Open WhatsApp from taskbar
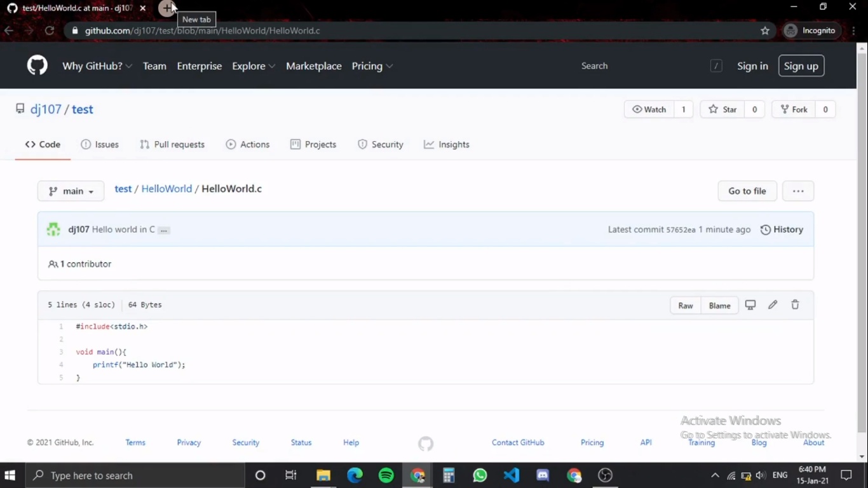This screenshot has height=488, width=868. pos(480,475)
